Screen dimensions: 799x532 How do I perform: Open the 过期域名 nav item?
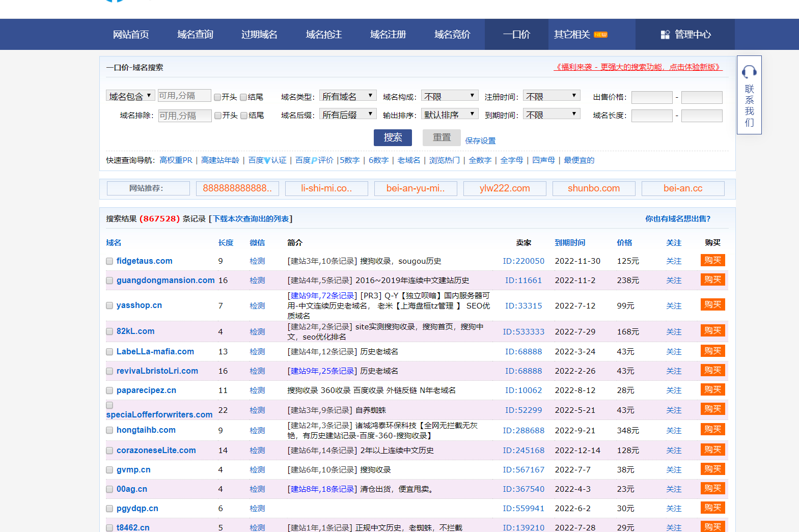coord(259,35)
